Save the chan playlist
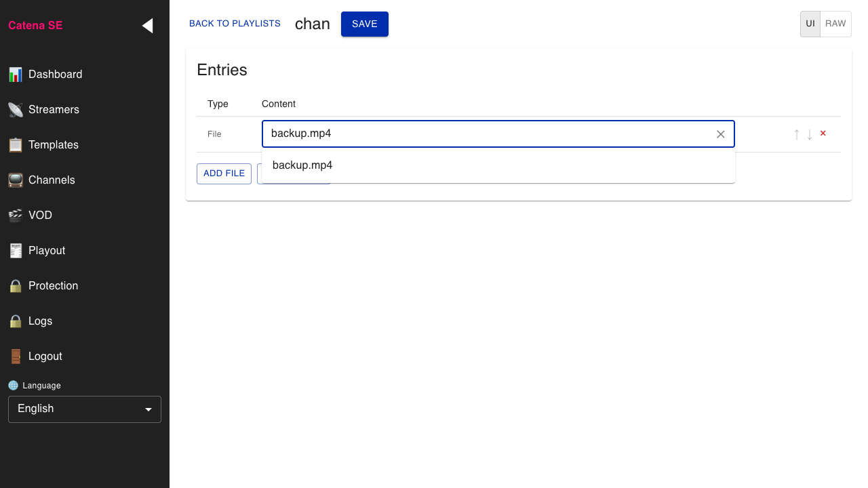This screenshot has width=868, height=488. click(364, 24)
